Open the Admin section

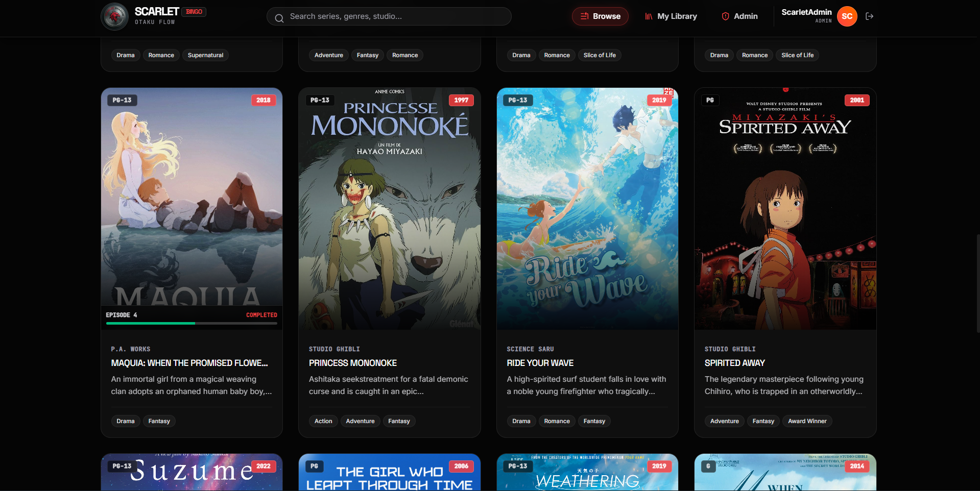coord(739,16)
